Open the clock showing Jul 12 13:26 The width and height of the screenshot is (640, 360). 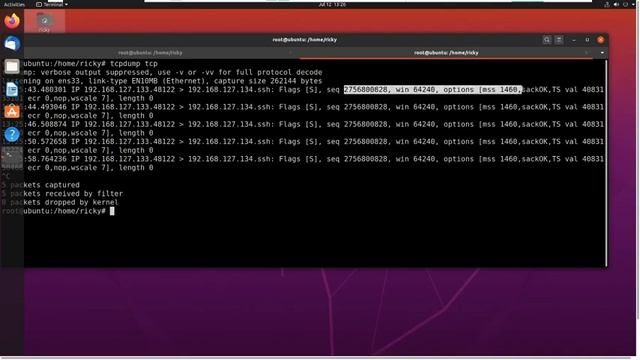point(332,4)
